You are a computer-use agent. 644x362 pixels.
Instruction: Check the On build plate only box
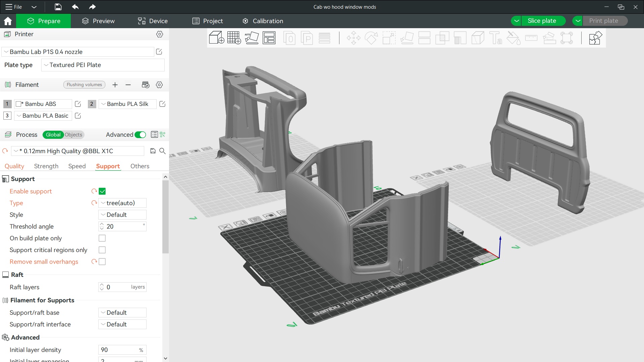(102, 238)
